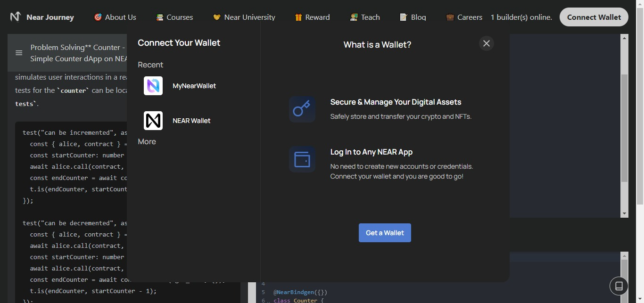Open the About Us menu item
The height and width of the screenshot is (303, 644).
pyautogui.click(x=115, y=17)
